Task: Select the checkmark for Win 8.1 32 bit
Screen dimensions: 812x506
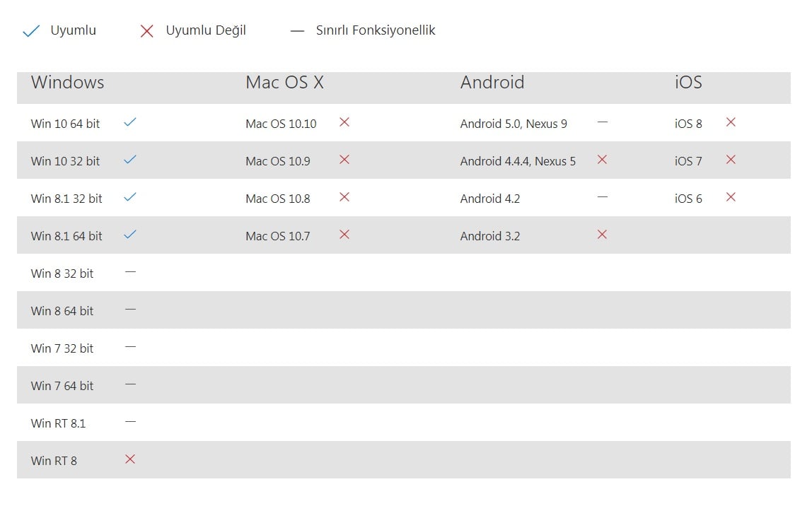Action: (130, 197)
